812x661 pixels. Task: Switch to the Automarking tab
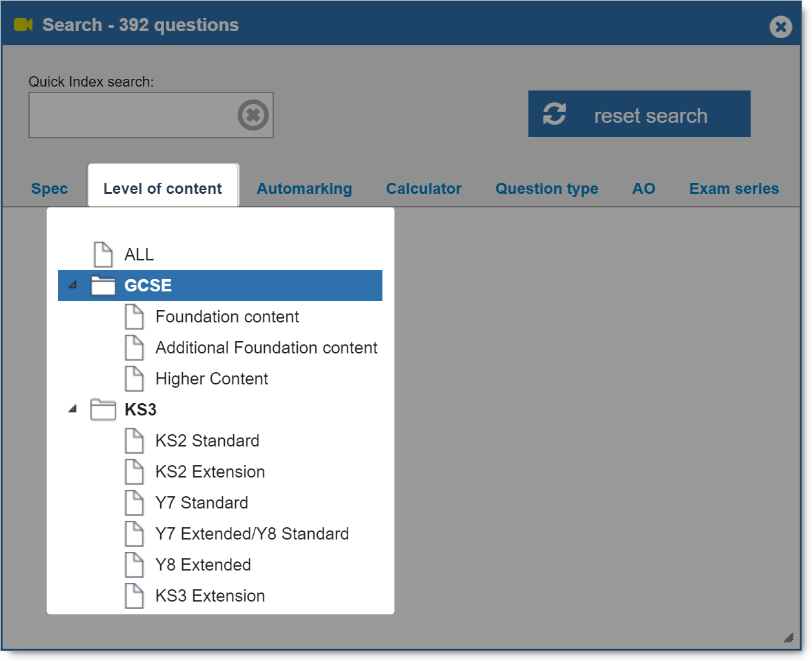point(304,189)
